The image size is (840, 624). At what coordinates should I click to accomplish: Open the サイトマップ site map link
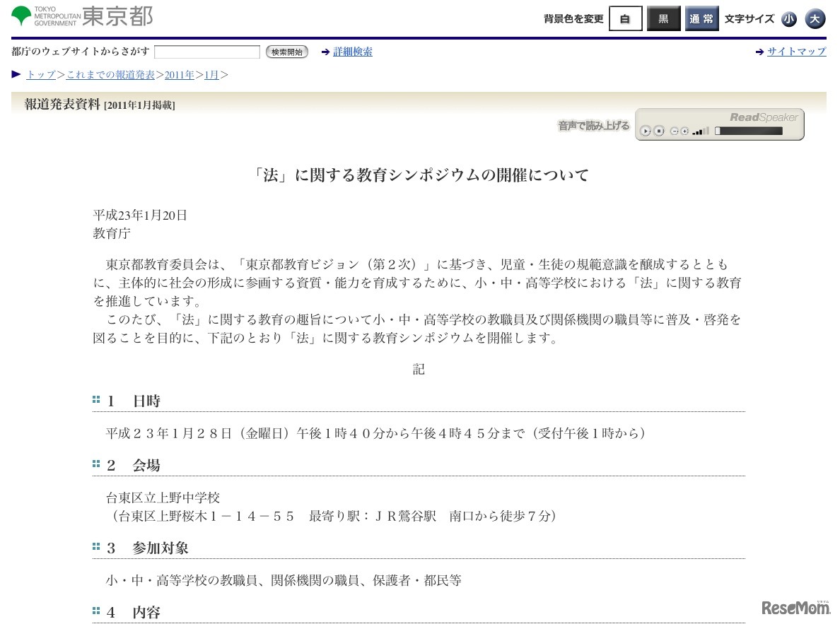tap(797, 51)
